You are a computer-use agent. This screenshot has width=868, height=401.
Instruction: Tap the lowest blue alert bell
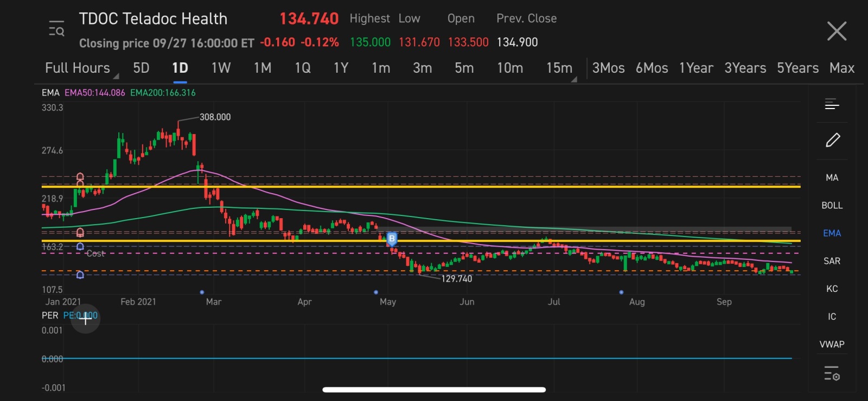(x=80, y=275)
